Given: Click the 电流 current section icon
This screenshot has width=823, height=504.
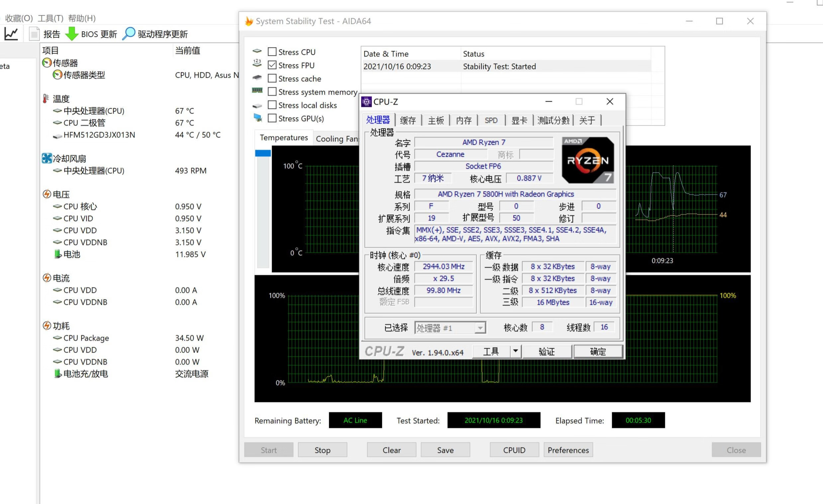Looking at the screenshot, I should 47,278.
